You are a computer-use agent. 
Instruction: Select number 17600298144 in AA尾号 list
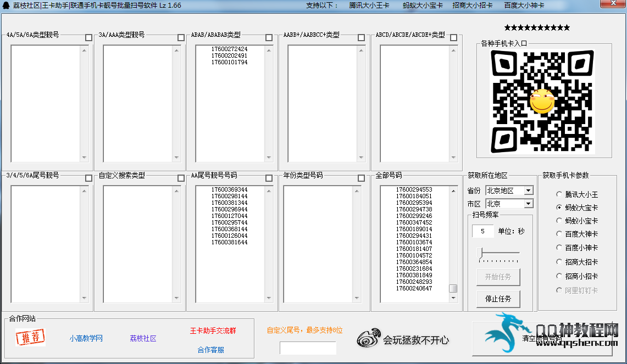click(x=230, y=196)
